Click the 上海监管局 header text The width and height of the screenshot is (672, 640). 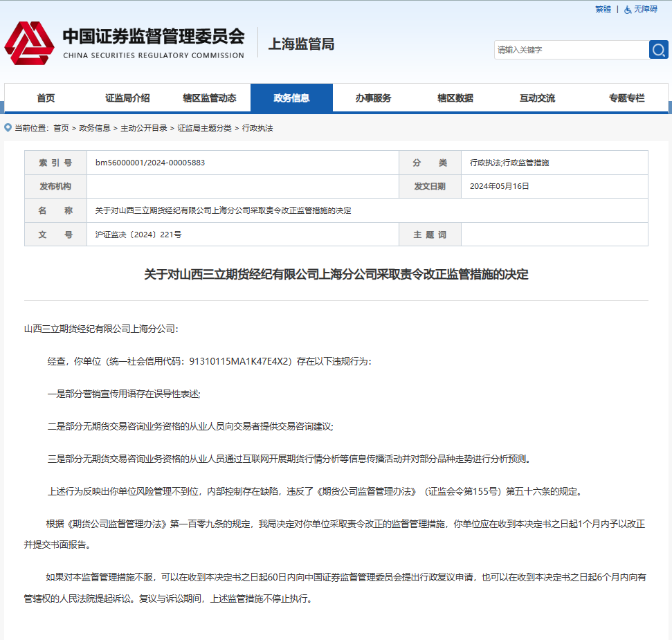301,44
